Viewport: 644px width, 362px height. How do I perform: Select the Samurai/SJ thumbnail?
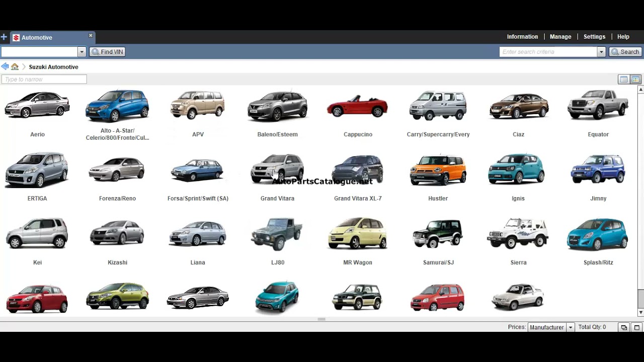(x=438, y=234)
